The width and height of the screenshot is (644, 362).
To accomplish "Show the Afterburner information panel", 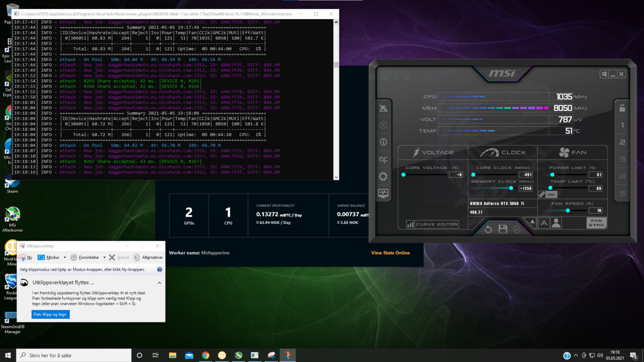I will click(383, 142).
